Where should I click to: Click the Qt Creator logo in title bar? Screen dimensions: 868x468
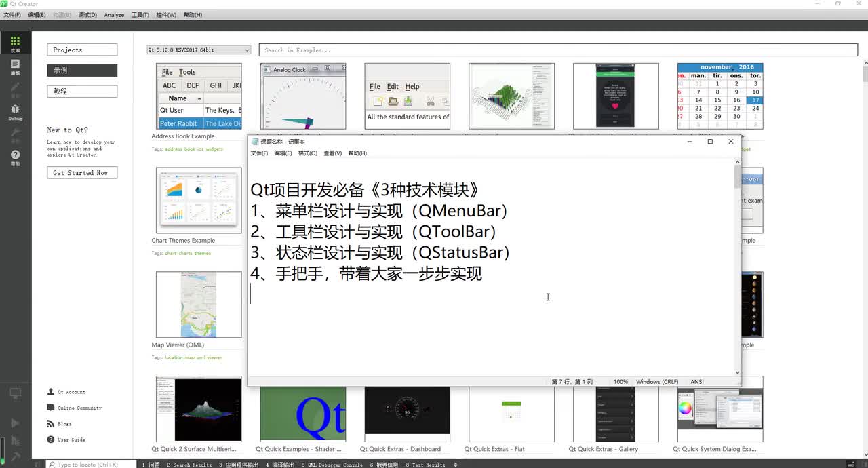tap(4, 4)
